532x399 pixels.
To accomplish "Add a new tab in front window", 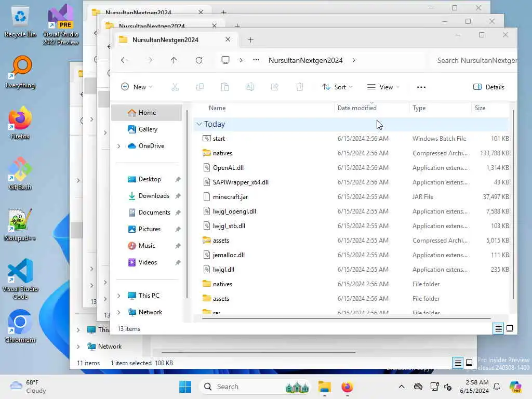I will coord(250,40).
